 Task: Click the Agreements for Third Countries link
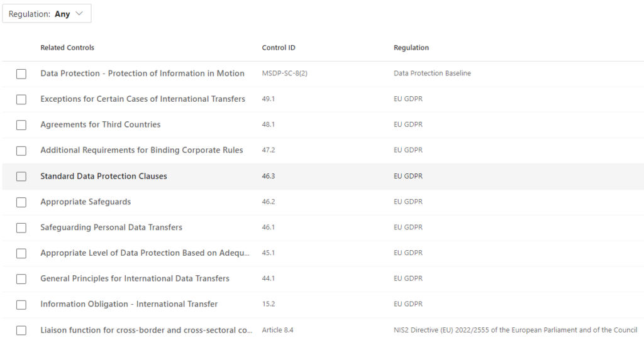[x=101, y=125]
